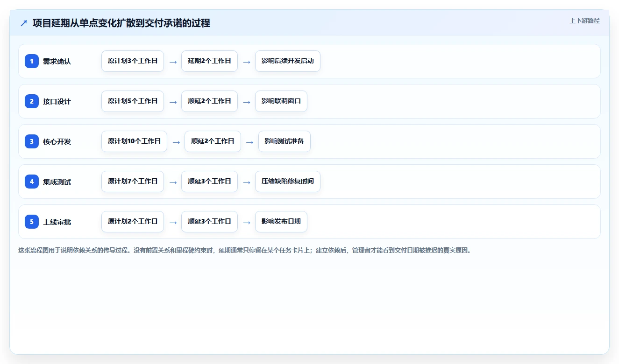Select the 原计划10个工作日 card

coord(134,141)
